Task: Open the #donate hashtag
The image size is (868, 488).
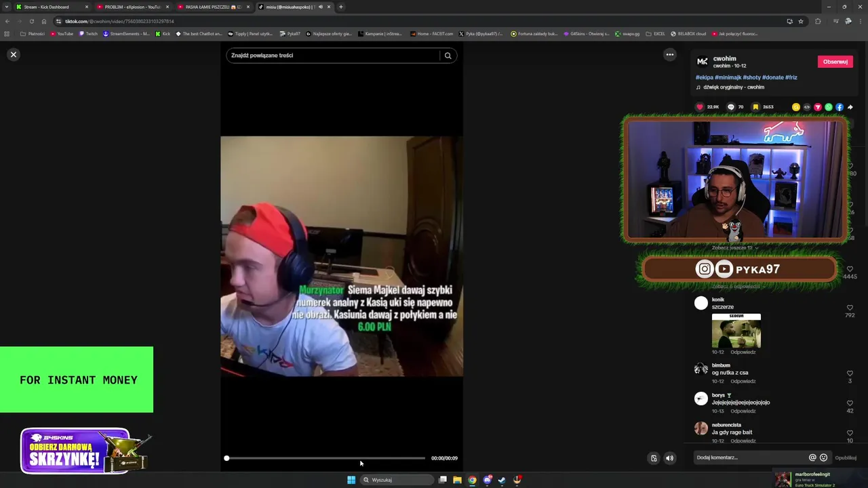Action: click(773, 77)
